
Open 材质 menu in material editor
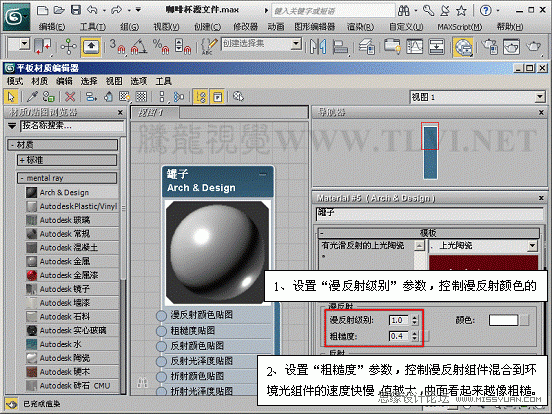(39, 81)
